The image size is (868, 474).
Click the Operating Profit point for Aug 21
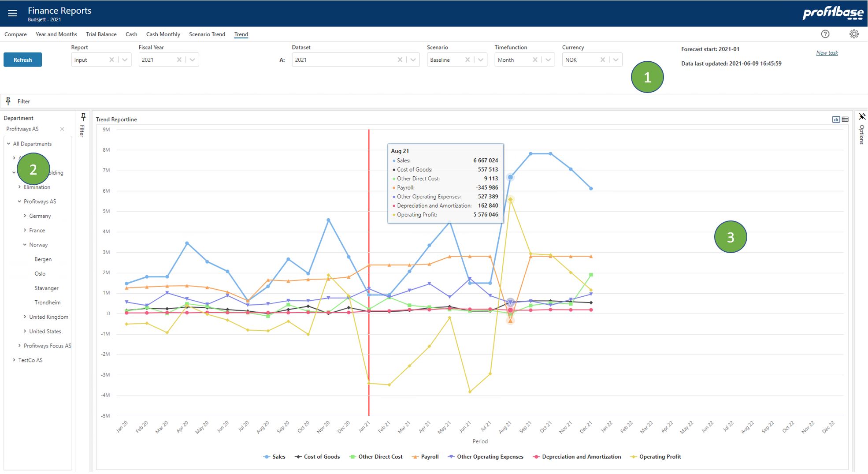point(510,200)
